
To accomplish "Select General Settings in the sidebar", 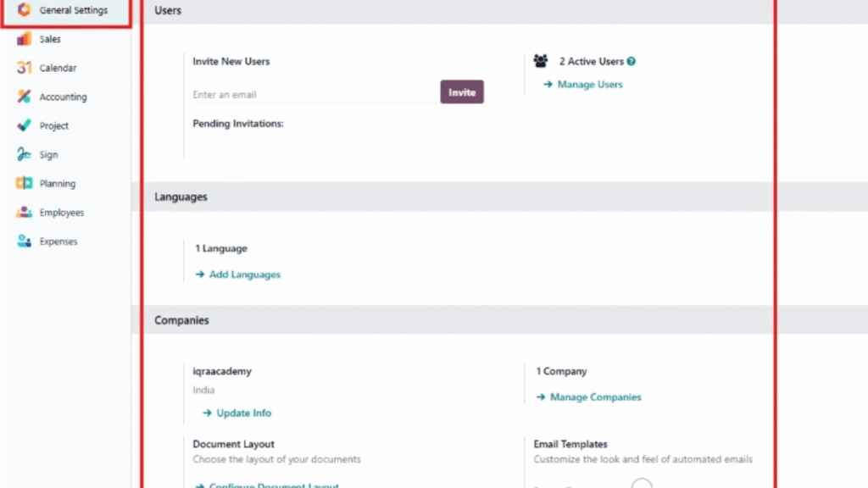I will point(72,10).
